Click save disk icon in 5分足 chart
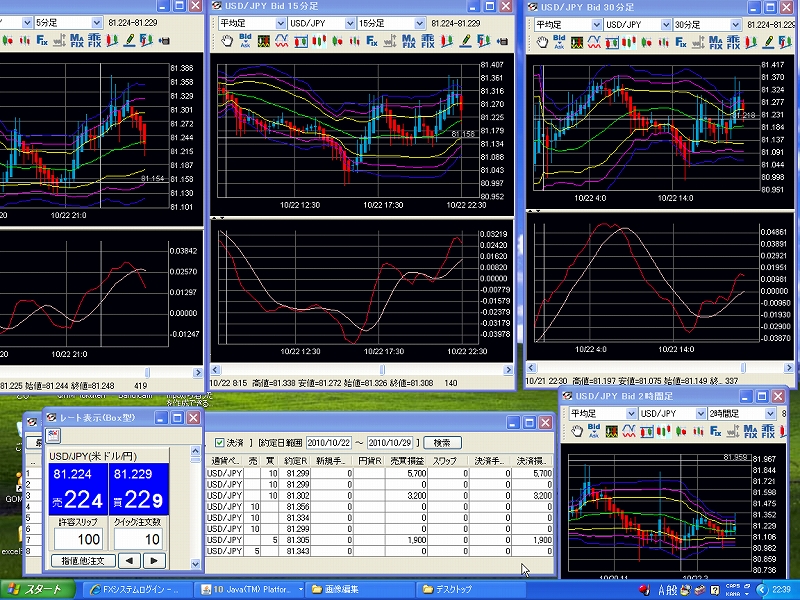Viewport: 800px width, 600px height. point(164,40)
